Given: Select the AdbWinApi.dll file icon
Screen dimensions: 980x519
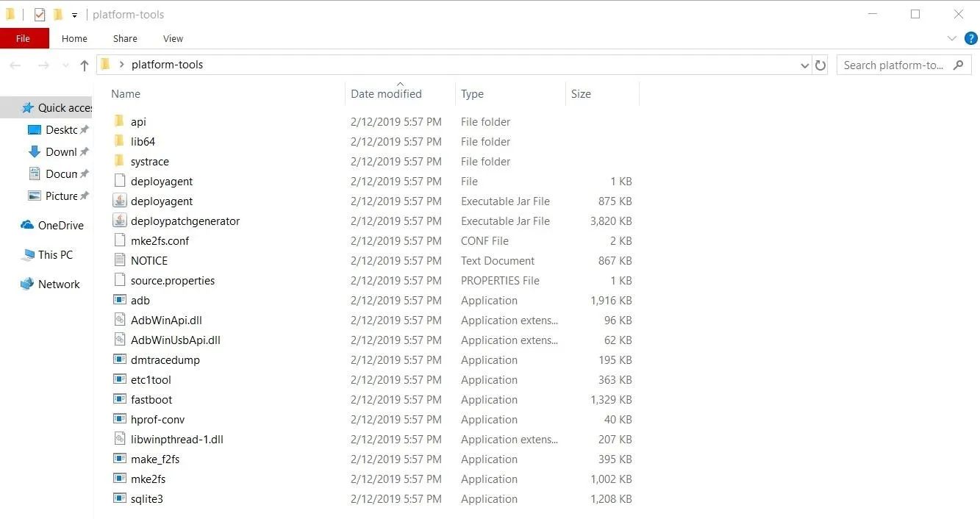Looking at the screenshot, I should click(x=120, y=320).
